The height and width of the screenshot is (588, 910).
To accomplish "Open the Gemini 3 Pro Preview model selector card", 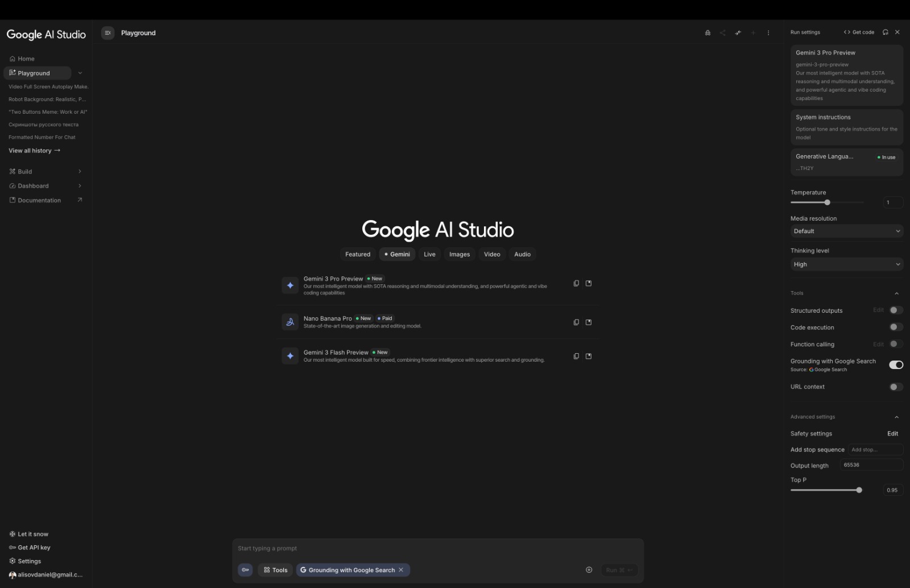I will click(847, 75).
